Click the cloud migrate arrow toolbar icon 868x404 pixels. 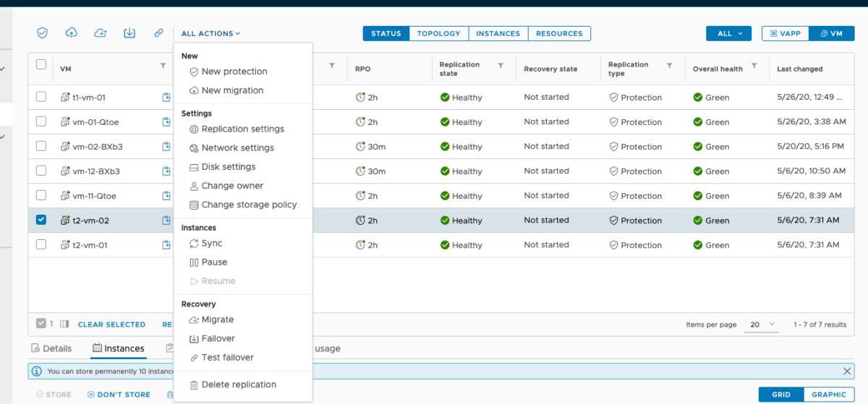pos(101,33)
